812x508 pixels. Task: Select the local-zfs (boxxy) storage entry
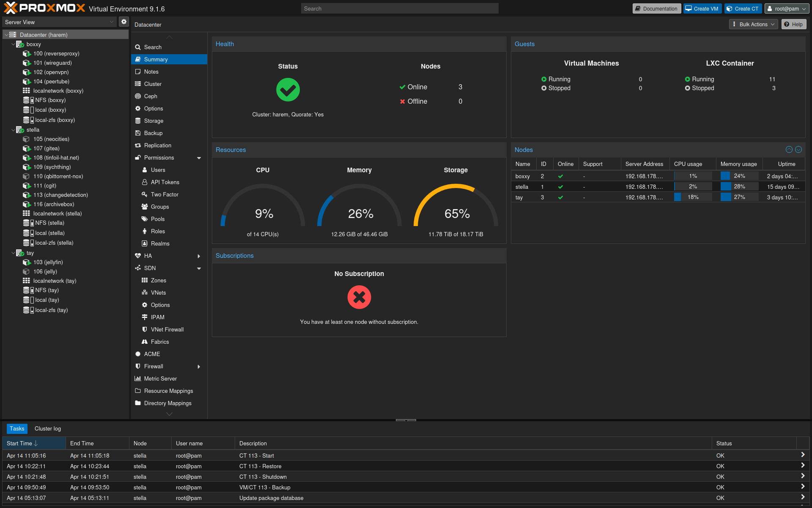[x=55, y=120]
